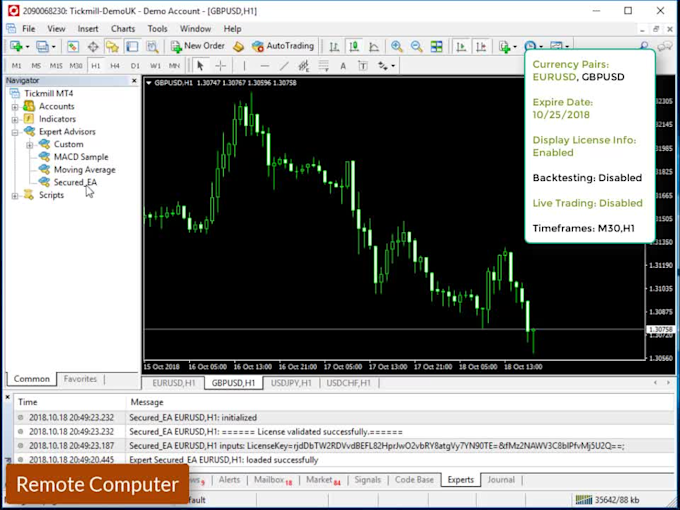The width and height of the screenshot is (680, 510).
Task: Open the Profiles toolbar icon
Action: pyautogui.click(x=42, y=46)
